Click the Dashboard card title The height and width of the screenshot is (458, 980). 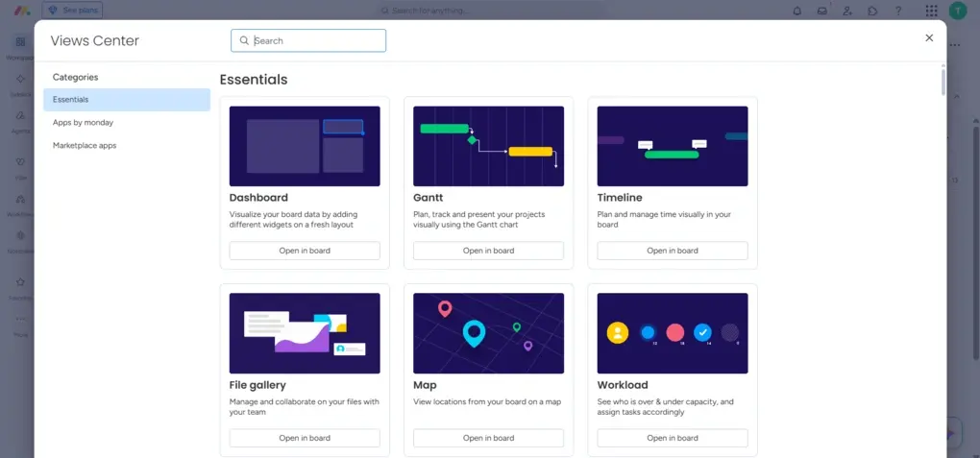point(258,198)
